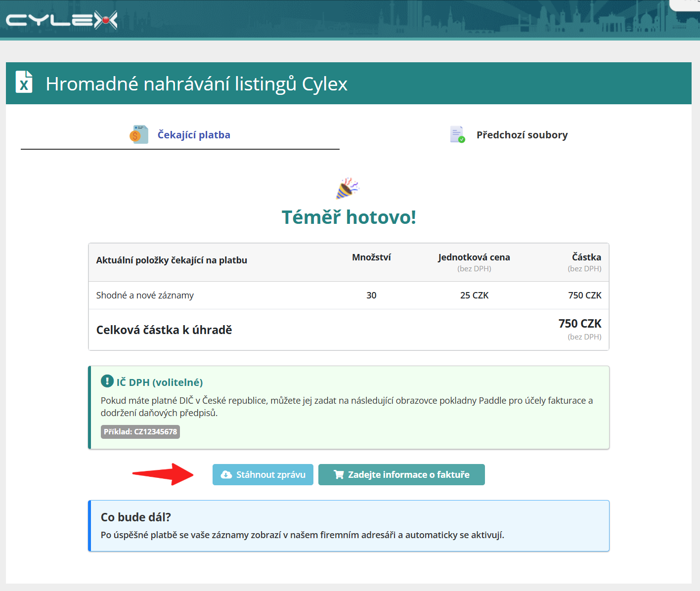
Task: Click the exclamation info icon beside IČ DPH
Action: click(x=107, y=381)
